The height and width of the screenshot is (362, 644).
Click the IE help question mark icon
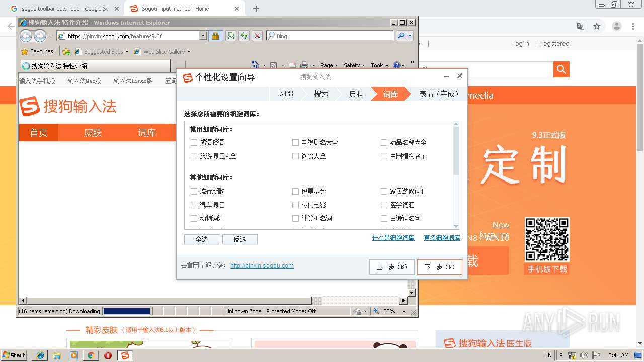tap(396, 65)
